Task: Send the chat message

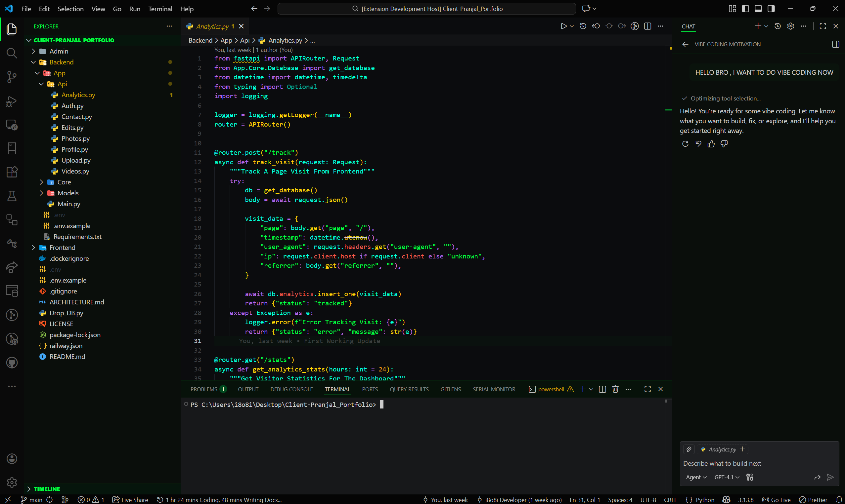Action: point(830,477)
